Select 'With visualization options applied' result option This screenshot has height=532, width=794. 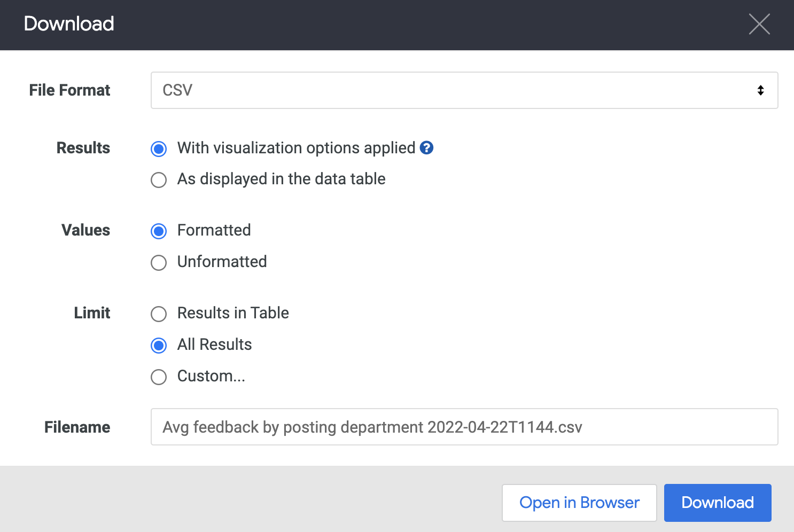point(158,149)
